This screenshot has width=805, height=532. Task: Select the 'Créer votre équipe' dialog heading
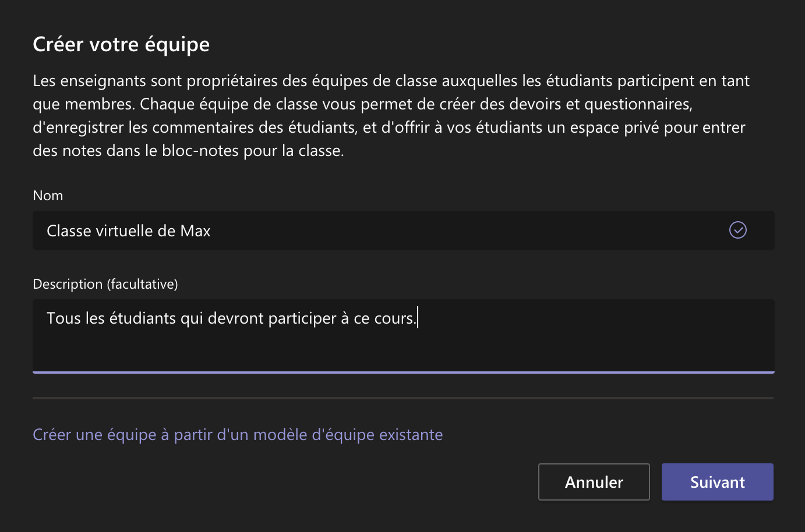121,45
